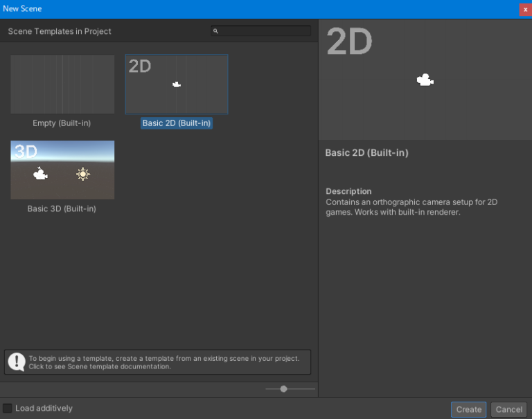Click the large 2D badge in preview panel
The width and height of the screenshot is (532, 419).
click(350, 42)
